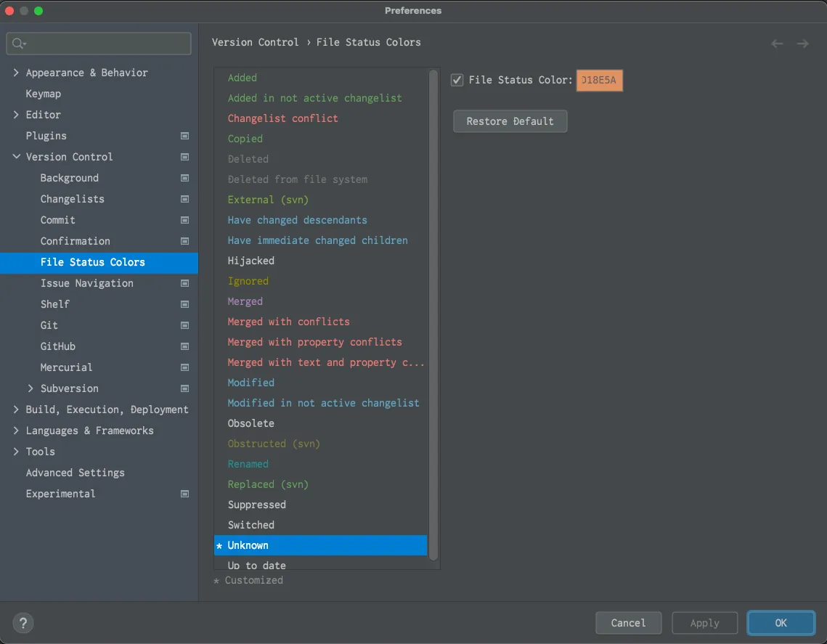Click project-level icon next to Shelf
This screenshot has width=827, height=644.
(x=185, y=304)
